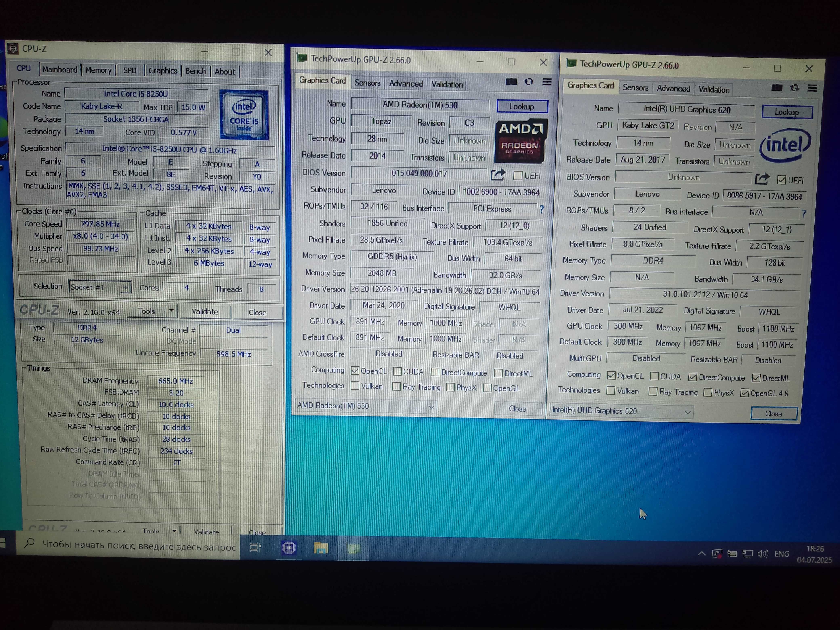Bus Interface question mark in AMD GPU-Z
This screenshot has height=630, width=840.
tap(542, 209)
